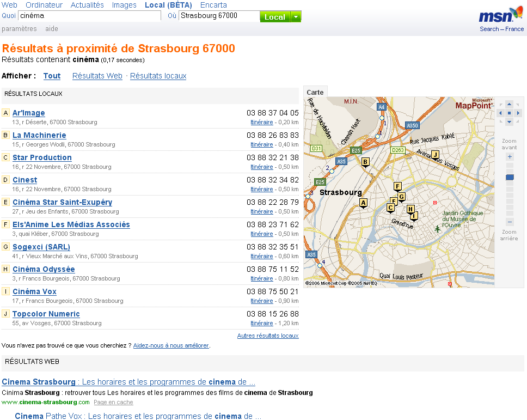527x420 pixels.
Task: Click the center square of the pan control
Action: tap(509, 113)
